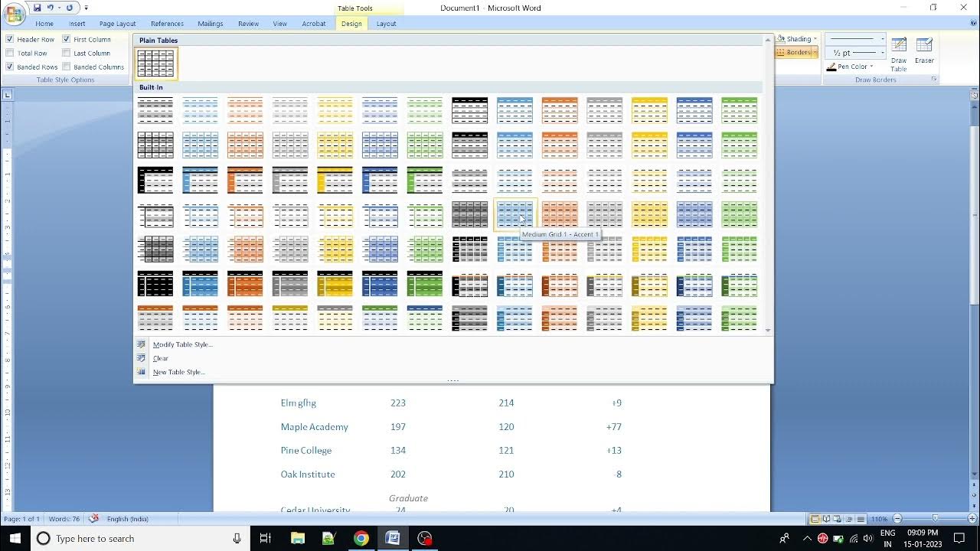Viewport: 980px width, 551px height.
Task: Switch to the Home tab
Action: coord(44,24)
